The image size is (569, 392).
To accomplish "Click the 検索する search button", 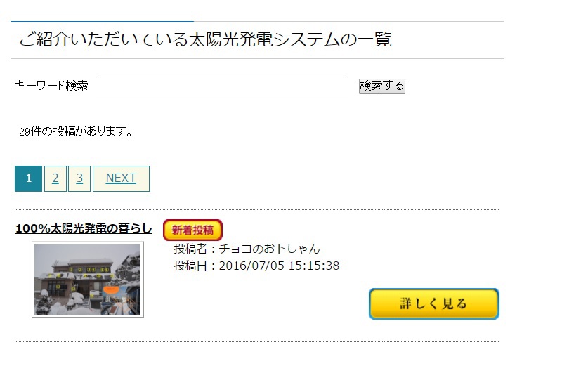I will tap(381, 86).
